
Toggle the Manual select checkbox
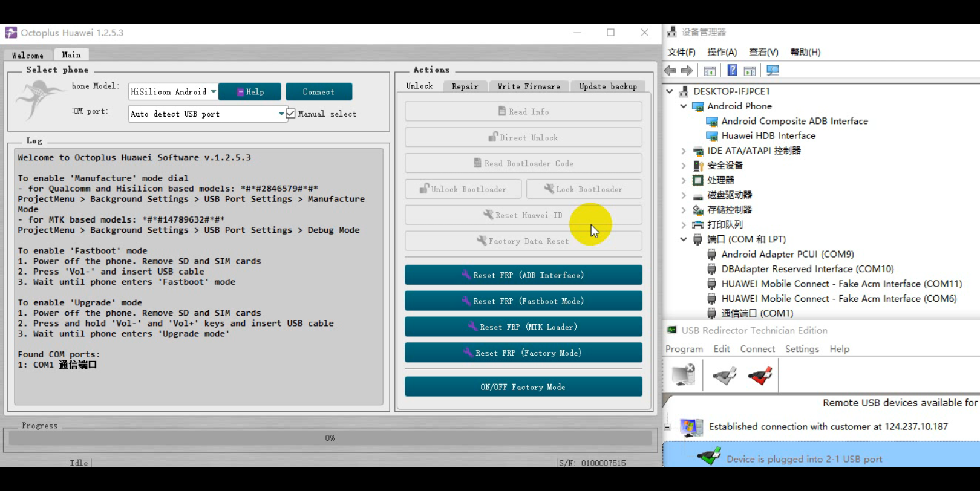click(291, 114)
